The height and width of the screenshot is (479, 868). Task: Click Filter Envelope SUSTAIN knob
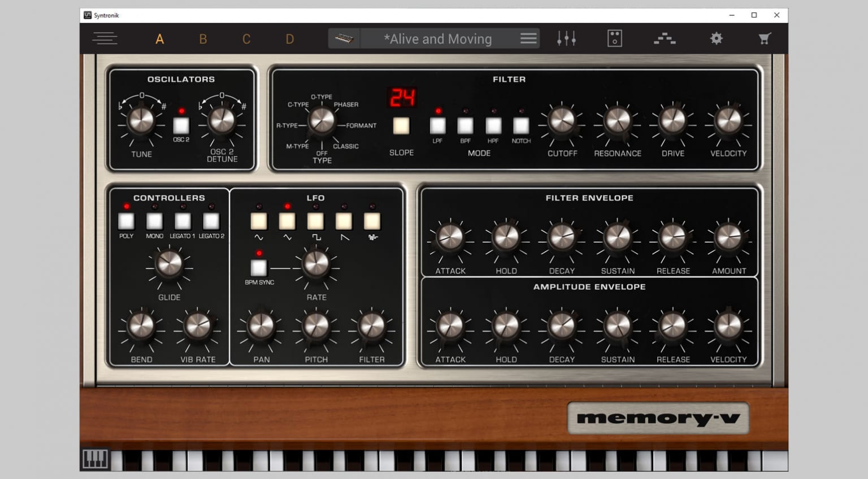[617, 237]
